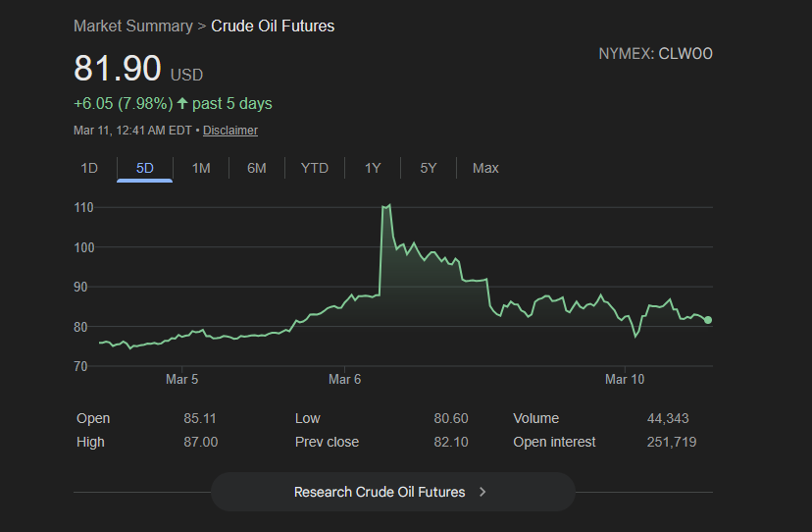Click the 90 y-axis label

point(80,288)
